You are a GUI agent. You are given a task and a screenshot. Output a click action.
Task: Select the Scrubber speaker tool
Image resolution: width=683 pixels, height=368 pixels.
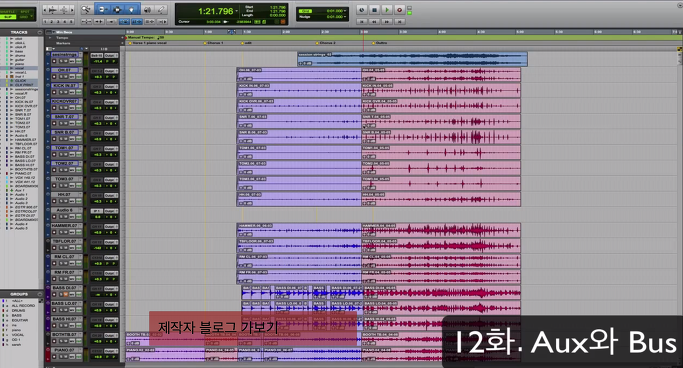[147, 10]
